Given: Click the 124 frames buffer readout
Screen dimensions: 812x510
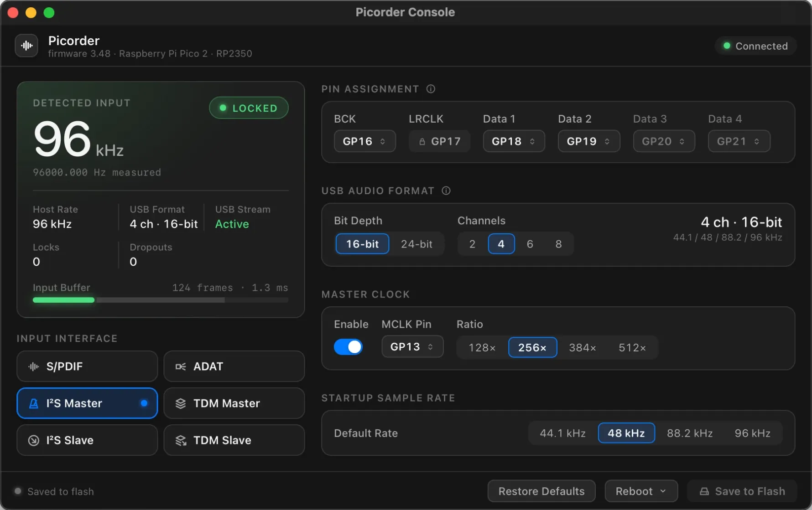Looking at the screenshot, I should click(230, 288).
